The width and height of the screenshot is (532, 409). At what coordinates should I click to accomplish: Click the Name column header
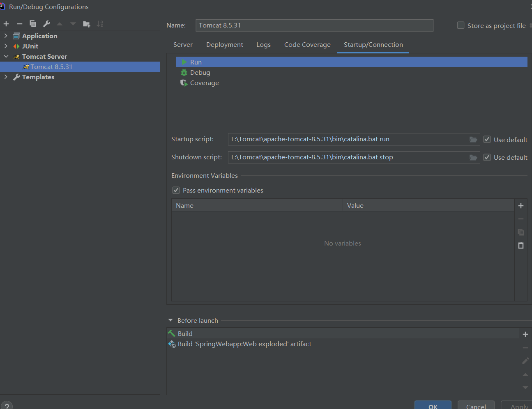click(x=257, y=206)
